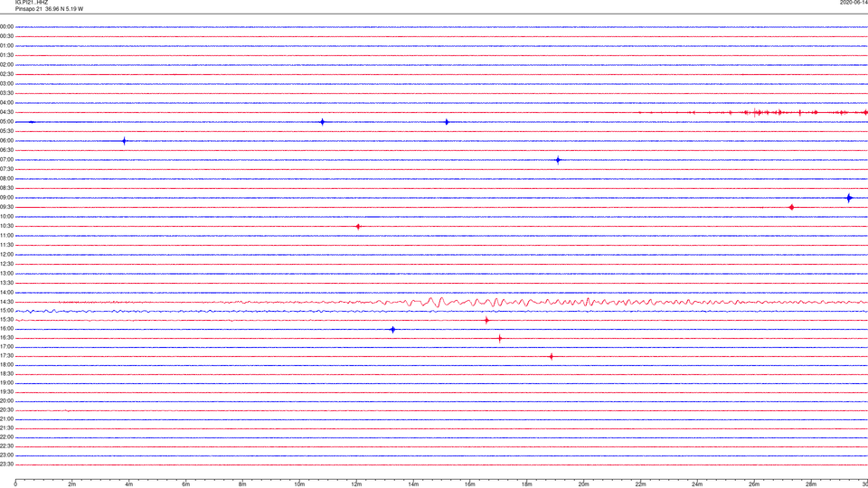
Task: Click the 23:30 trace time label
Action: pos(6,465)
